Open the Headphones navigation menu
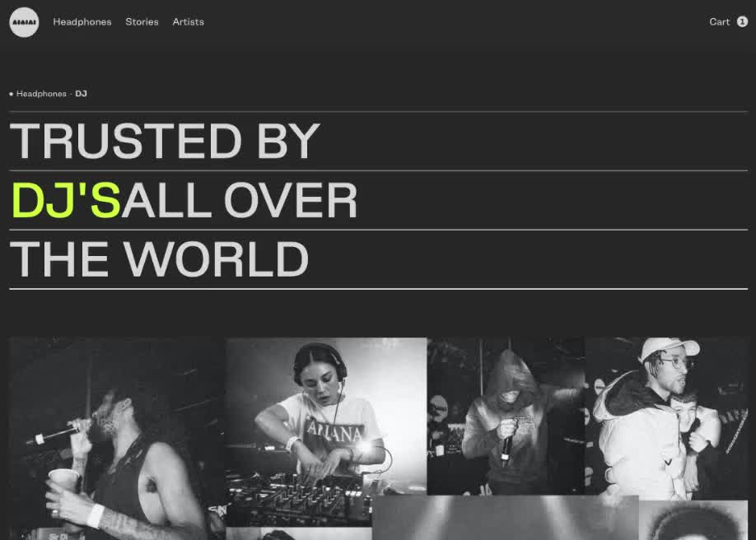The image size is (756, 540). pos(82,21)
